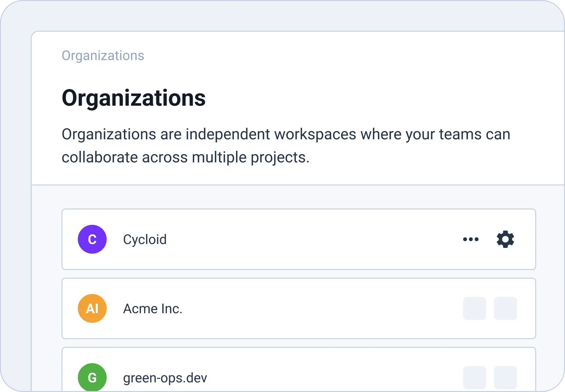Go to the Organizations breadcrumb link
The image size is (565, 392).
tap(103, 56)
